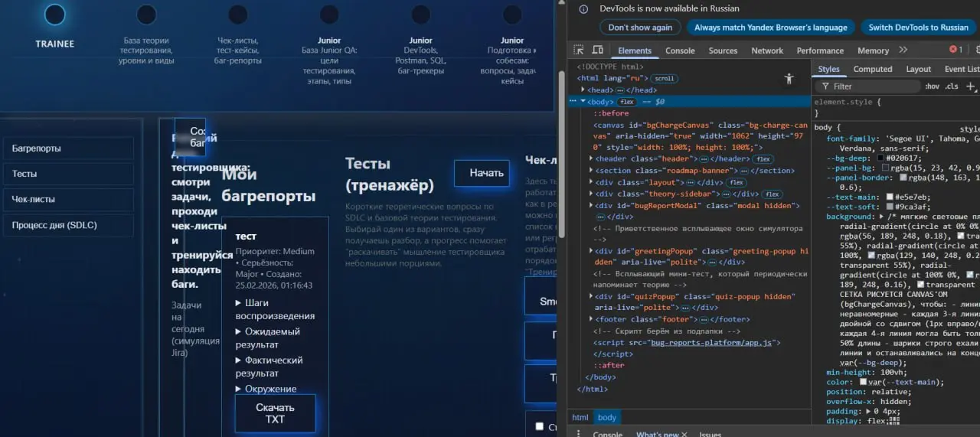Open accessibility tree toggle icon in Elements

point(789,79)
